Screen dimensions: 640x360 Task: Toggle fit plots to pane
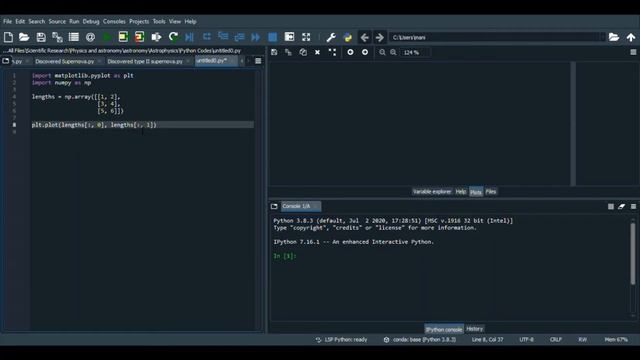point(332,52)
